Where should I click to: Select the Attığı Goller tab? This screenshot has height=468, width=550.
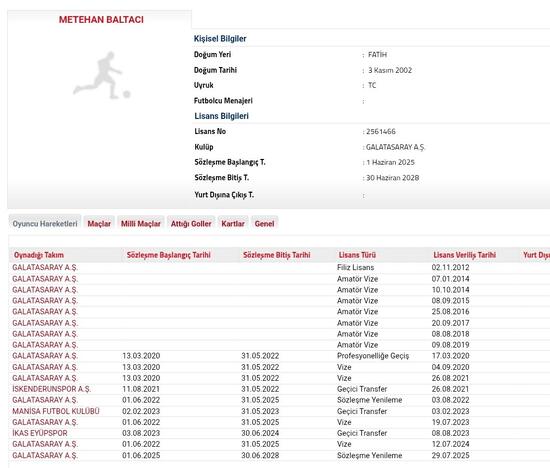[191, 223]
